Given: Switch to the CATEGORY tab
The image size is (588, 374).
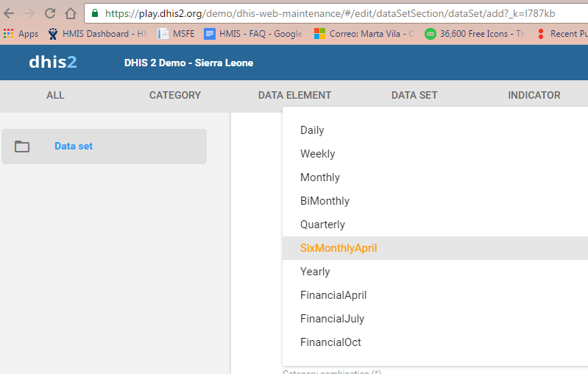Looking at the screenshot, I should pyautogui.click(x=175, y=95).
